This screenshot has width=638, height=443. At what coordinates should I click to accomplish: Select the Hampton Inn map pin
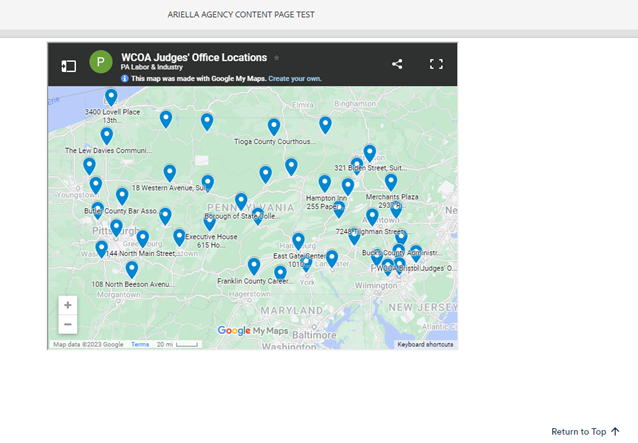tap(325, 183)
